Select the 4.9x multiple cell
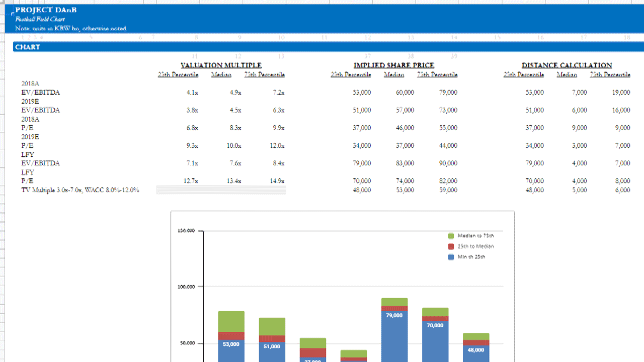The image size is (644, 362). pyautogui.click(x=235, y=93)
